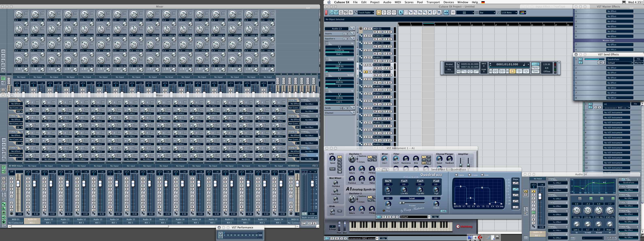Record enable the Audio 09 track
644x241 pixels.
pyautogui.click(x=375, y=39)
